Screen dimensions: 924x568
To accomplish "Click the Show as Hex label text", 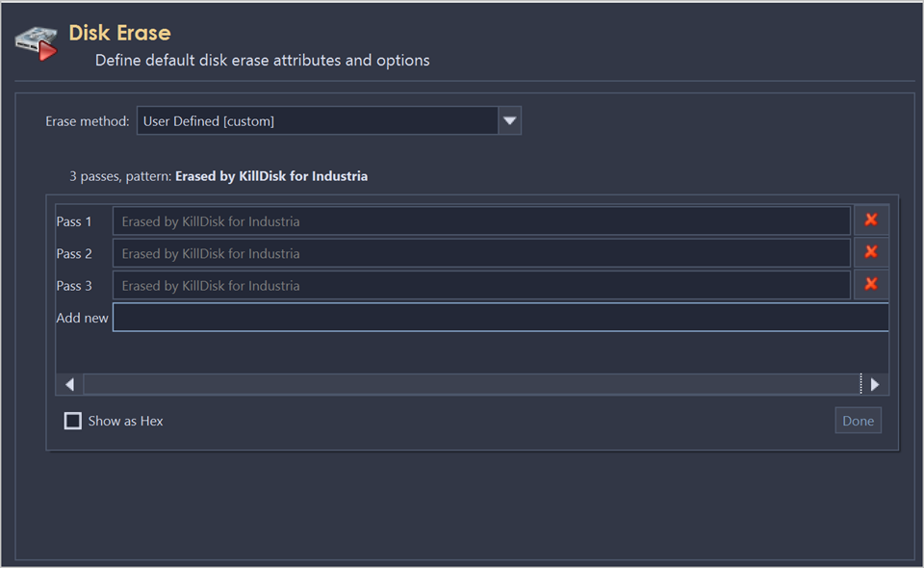I will pos(125,422).
